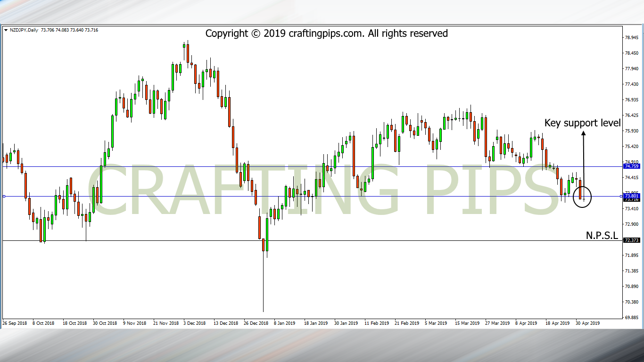
Task: Click the 70.380 price axis label
Action: 632,302
